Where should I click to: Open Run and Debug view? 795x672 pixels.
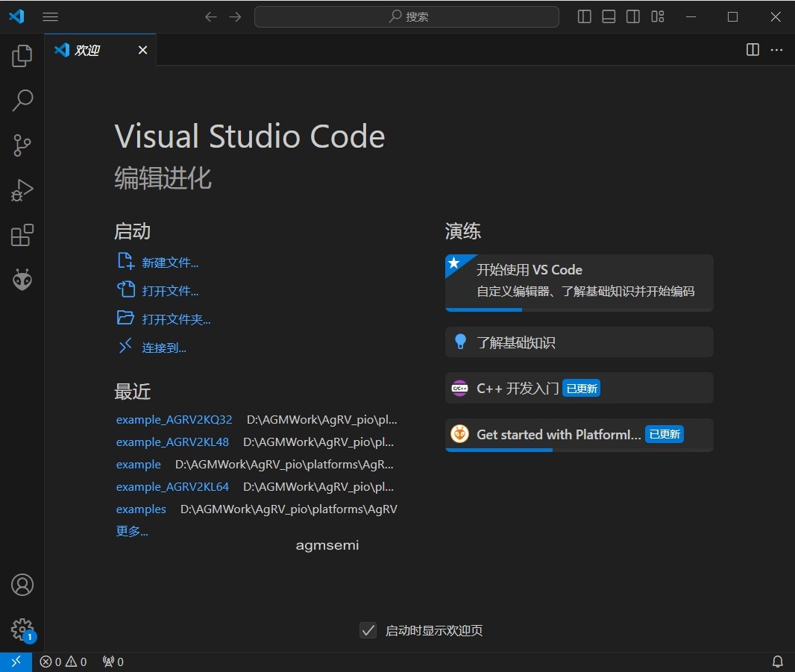coord(22,190)
